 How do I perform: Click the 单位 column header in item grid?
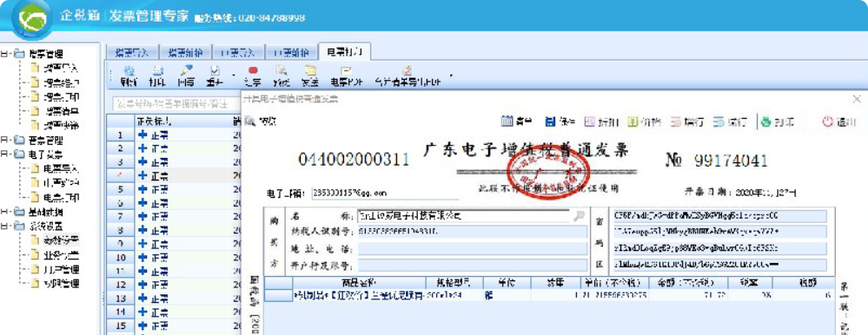(x=507, y=282)
